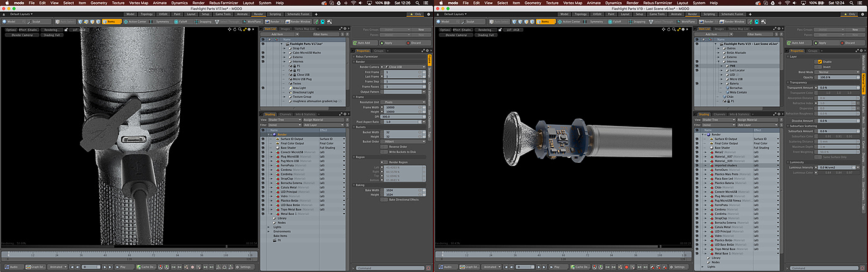Activate Snapping in the left window toolbar
The height and width of the screenshot is (272, 868).
(x=201, y=21)
